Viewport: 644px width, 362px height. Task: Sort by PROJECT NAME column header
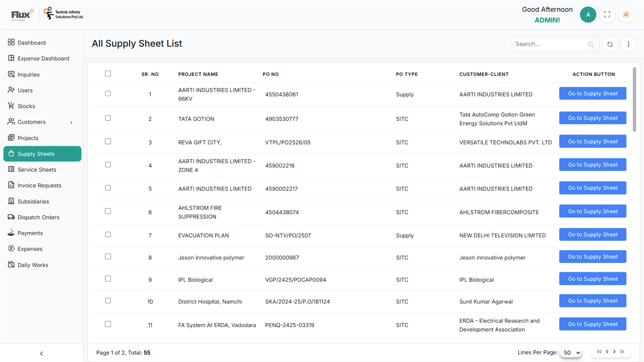click(198, 74)
